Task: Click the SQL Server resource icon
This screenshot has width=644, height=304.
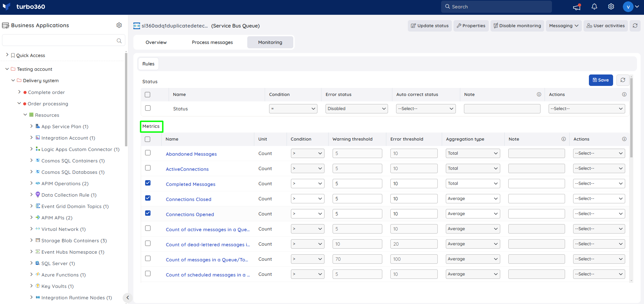Action: point(38,263)
